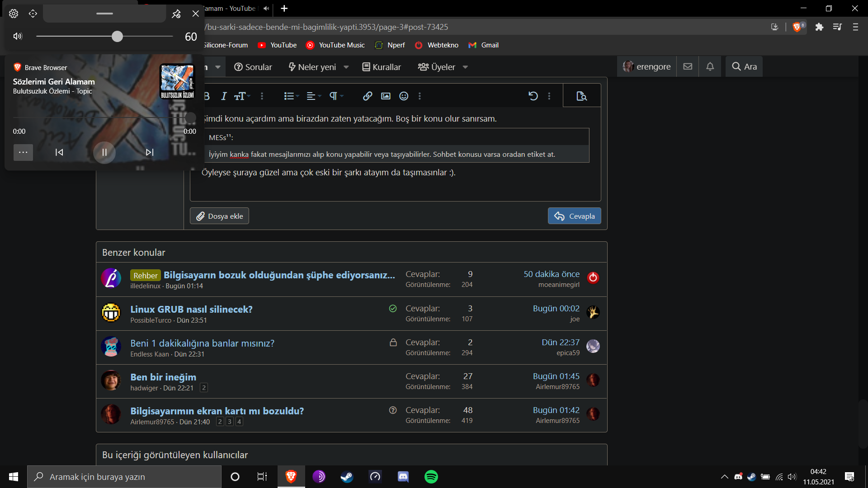Open more text options after font size
The height and width of the screenshot is (488, 868).
(x=262, y=96)
